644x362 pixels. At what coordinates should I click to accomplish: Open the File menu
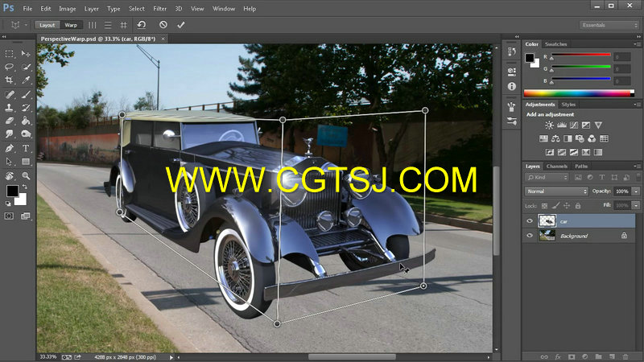click(x=27, y=9)
